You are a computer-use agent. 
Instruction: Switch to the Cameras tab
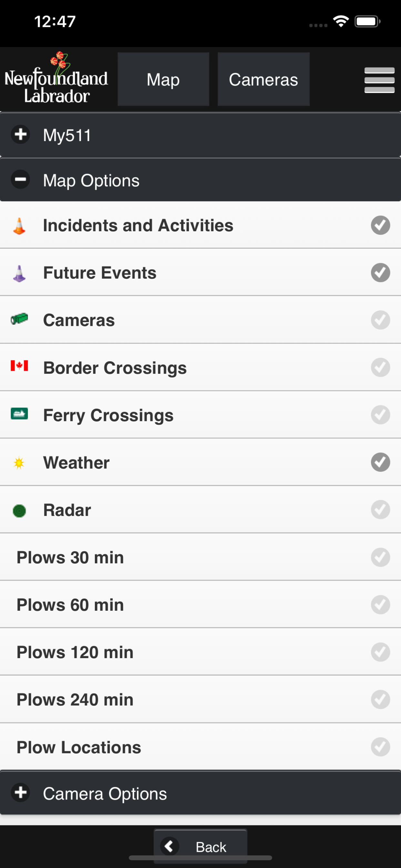pos(263,79)
